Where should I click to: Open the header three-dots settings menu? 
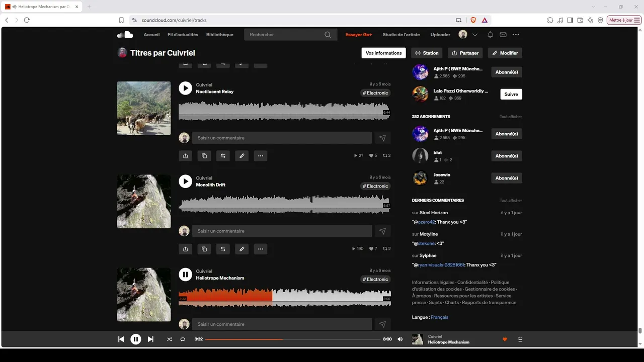(x=516, y=35)
